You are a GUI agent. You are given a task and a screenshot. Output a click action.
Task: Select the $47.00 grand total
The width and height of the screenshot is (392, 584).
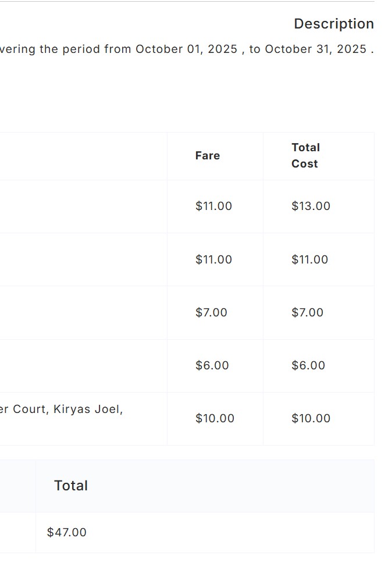(x=66, y=532)
